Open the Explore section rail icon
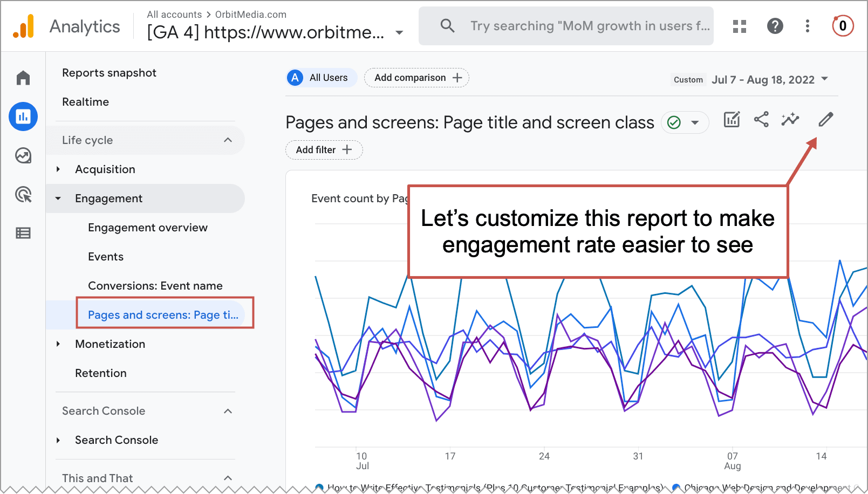 pyautogui.click(x=23, y=155)
